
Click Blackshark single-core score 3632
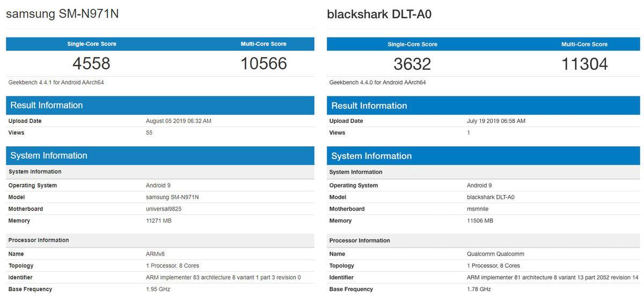pos(412,64)
